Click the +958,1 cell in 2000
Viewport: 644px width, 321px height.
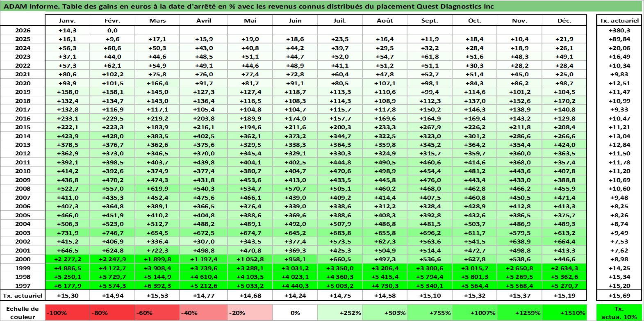point(295,259)
